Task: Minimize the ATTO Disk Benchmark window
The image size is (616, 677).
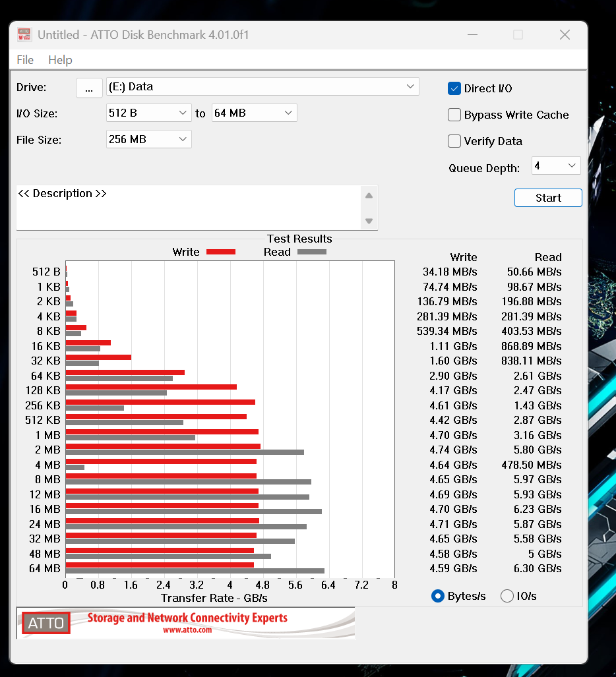Action: (x=473, y=34)
